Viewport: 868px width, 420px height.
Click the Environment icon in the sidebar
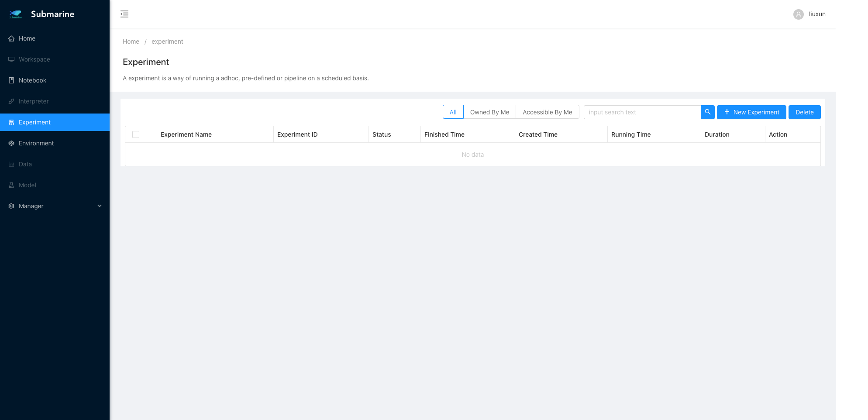pos(11,143)
